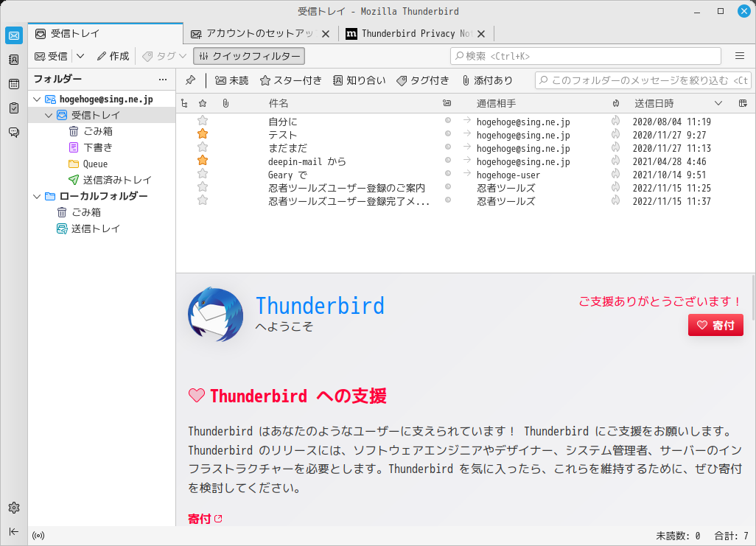
Task: Open the Calendar space icon
Action: tap(14, 84)
